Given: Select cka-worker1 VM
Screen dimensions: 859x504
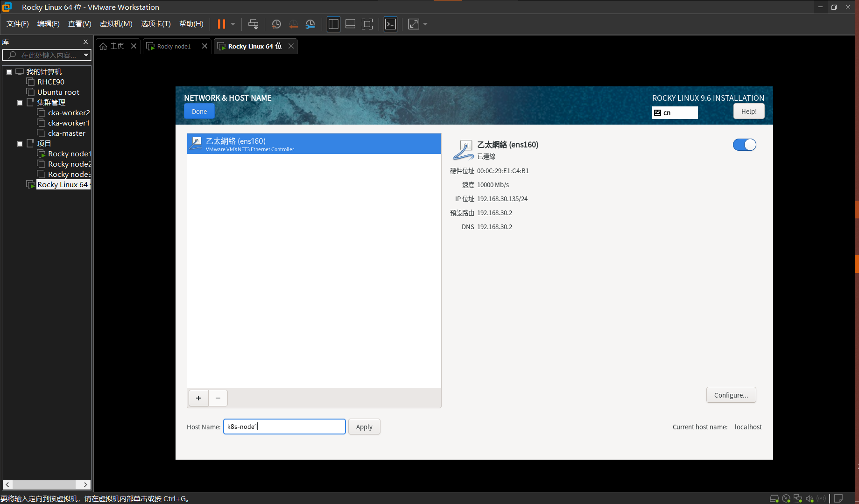Looking at the screenshot, I should pyautogui.click(x=69, y=123).
